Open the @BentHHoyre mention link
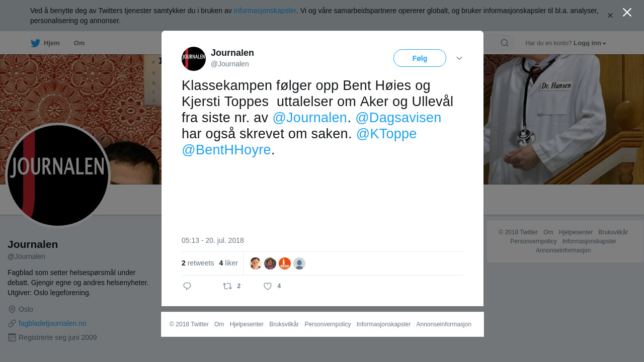The width and height of the screenshot is (644, 362). pyautogui.click(x=226, y=150)
